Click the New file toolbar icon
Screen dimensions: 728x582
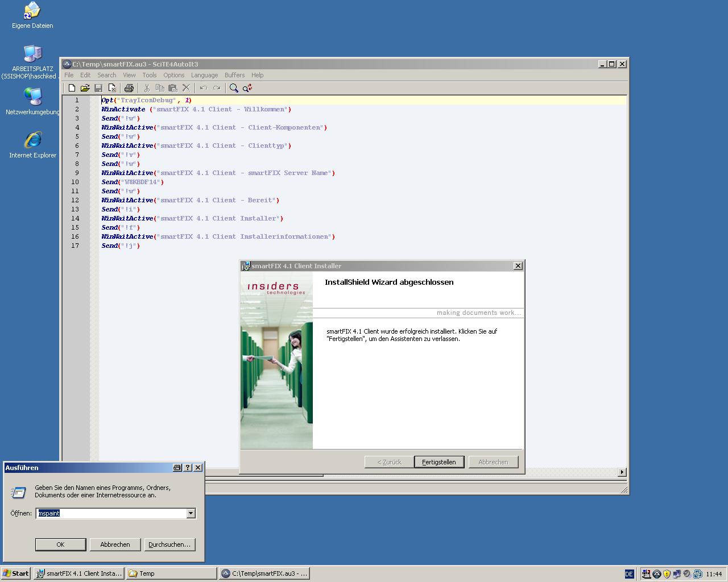point(72,88)
